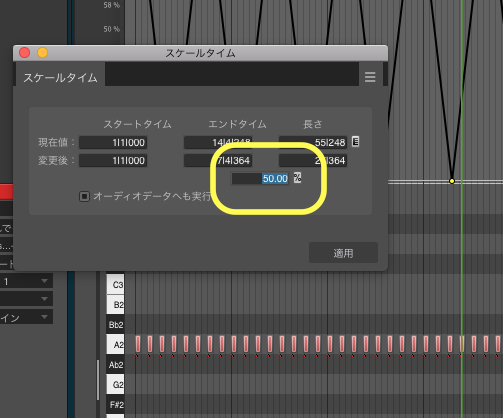Click the G2 piano key
Screen dimensions: 503x418
click(115, 384)
